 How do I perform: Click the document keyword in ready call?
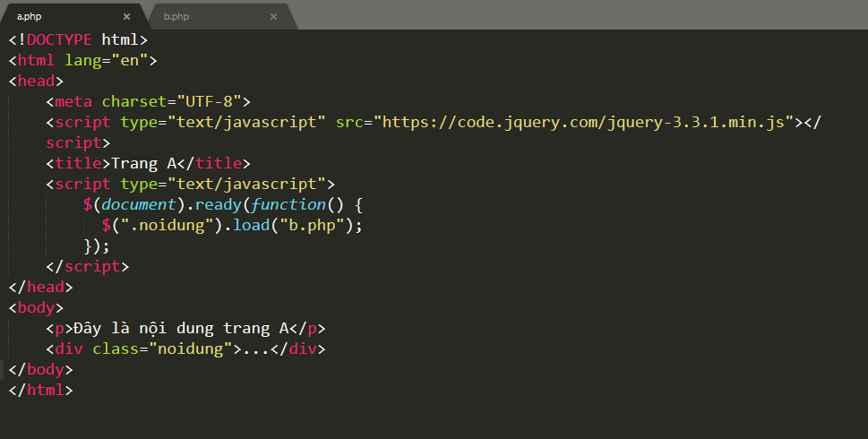pyautogui.click(x=139, y=204)
